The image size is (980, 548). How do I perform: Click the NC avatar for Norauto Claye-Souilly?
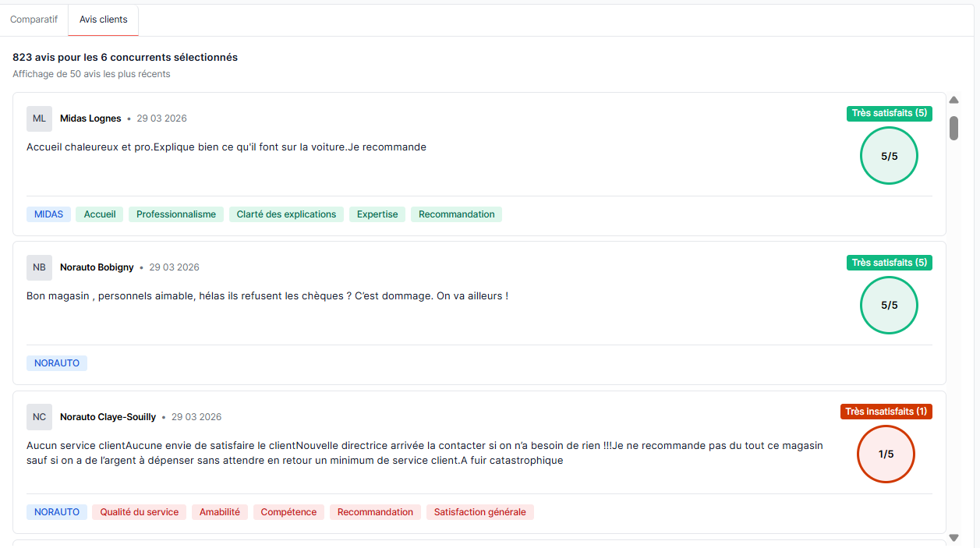pyautogui.click(x=39, y=417)
